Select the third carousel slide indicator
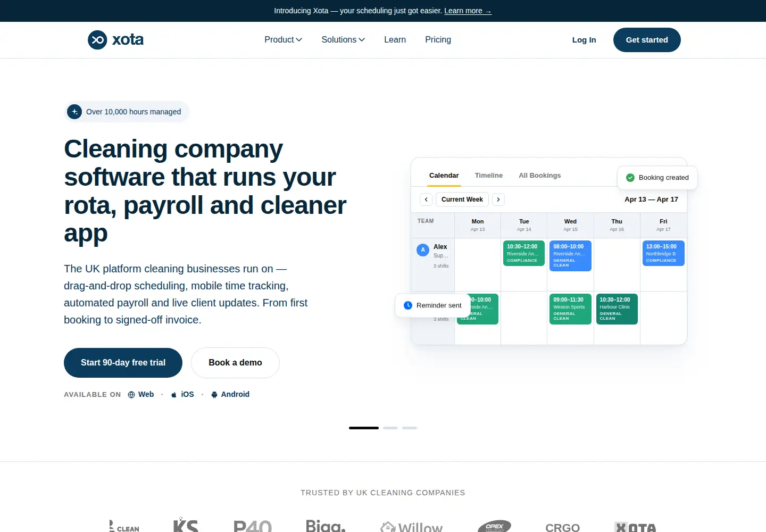This screenshot has width=766, height=532. point(410,428)
